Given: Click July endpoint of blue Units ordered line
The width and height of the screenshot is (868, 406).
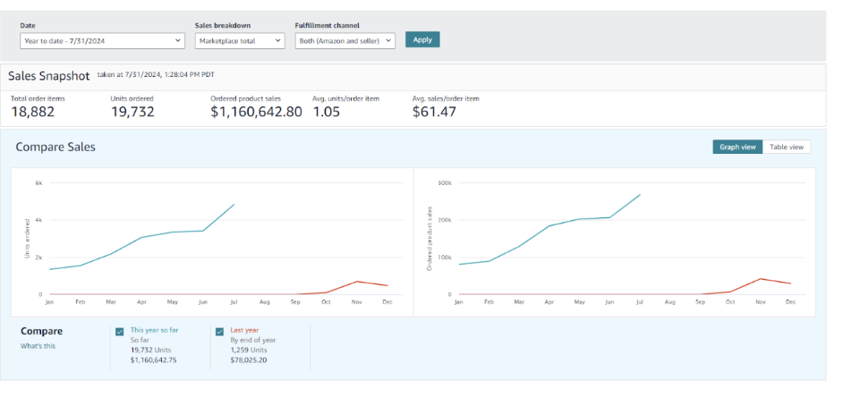Looking at the screenshot, I should click(x=234, y=204).
